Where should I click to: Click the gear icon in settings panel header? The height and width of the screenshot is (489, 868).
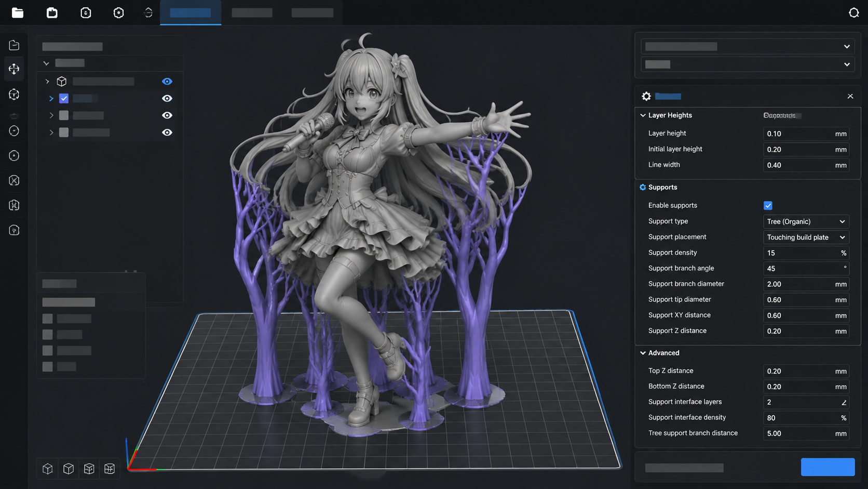646,96
